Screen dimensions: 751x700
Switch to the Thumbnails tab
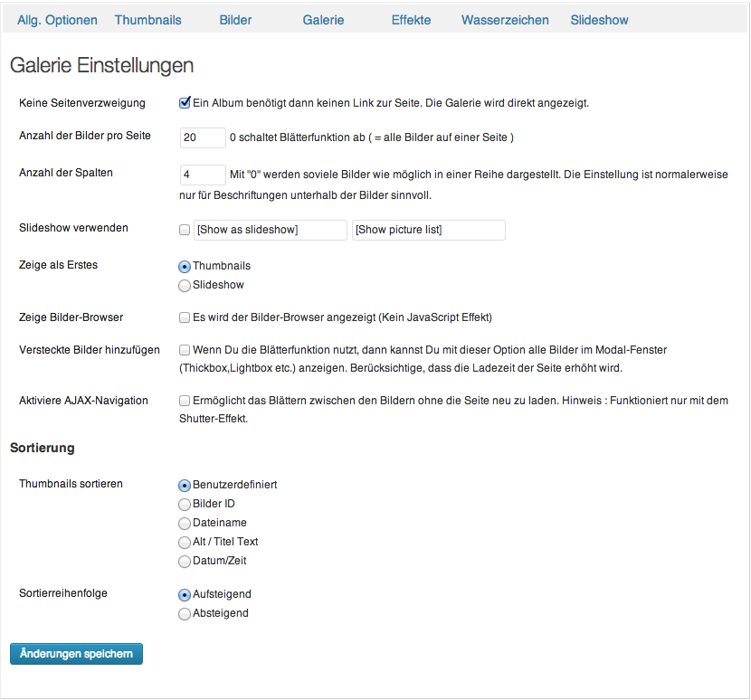coord(148,20)
